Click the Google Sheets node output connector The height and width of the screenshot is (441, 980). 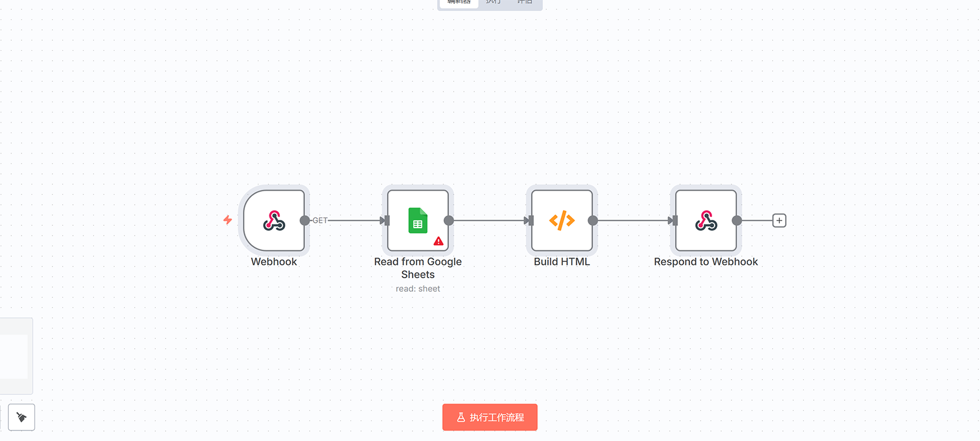[449, 220]
